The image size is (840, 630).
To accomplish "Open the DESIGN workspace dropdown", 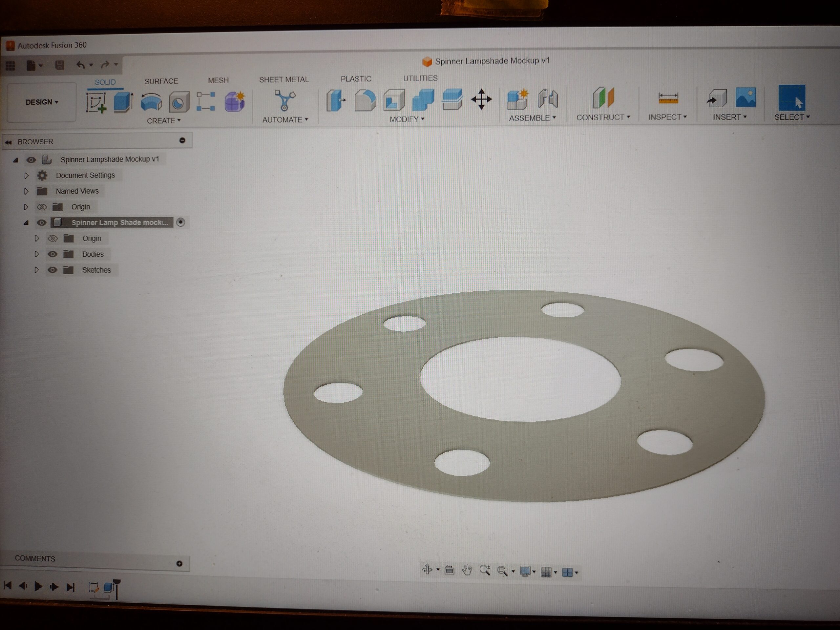I will pos(42,102).
